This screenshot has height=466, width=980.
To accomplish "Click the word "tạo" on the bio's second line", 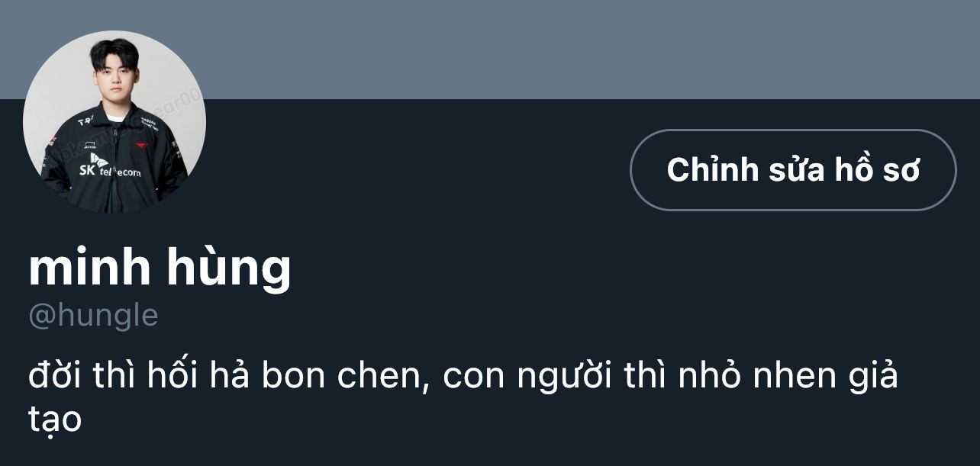I will pyautogui.click(x=55, y=419).
